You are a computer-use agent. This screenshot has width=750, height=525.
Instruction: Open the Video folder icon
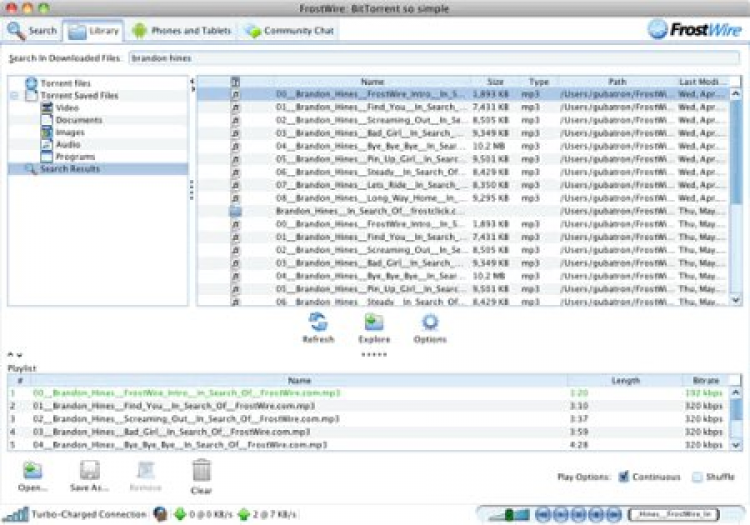47,108
